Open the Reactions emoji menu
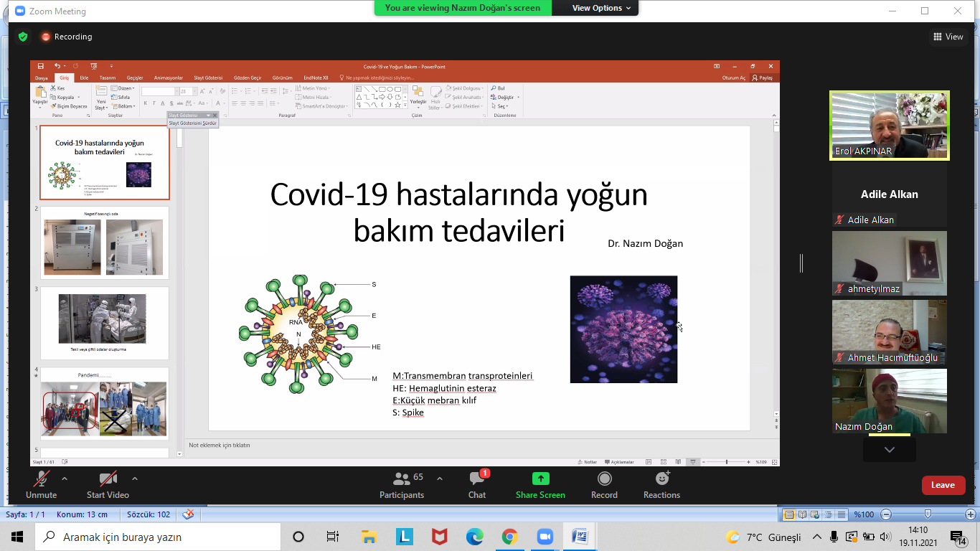The height and width of the screenshot is (551, 980). point(661,485)
